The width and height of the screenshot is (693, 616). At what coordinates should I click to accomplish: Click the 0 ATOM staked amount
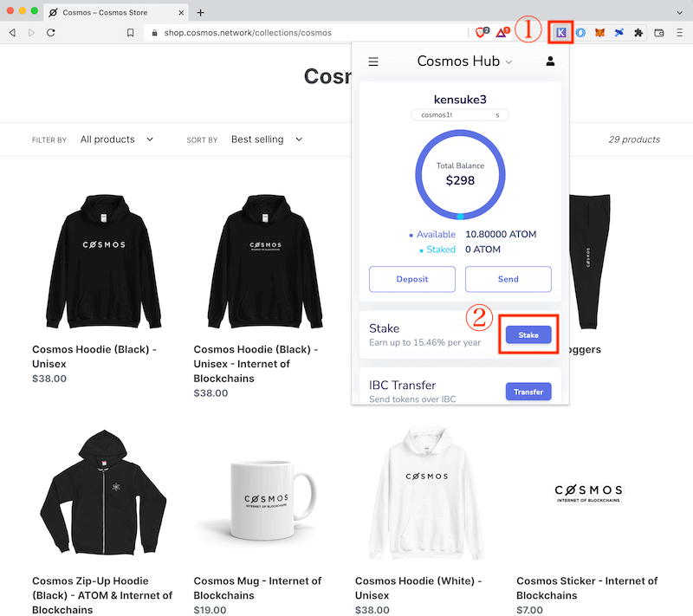click(483, 250)
